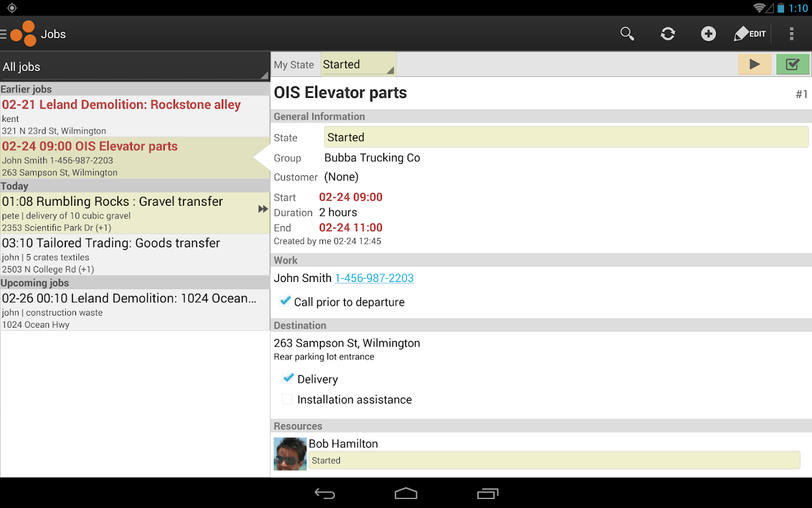The height and width of the screenshot is (508, 812).
Task: Open Bob Hamilton's profile photo
Action: point(290,454)
